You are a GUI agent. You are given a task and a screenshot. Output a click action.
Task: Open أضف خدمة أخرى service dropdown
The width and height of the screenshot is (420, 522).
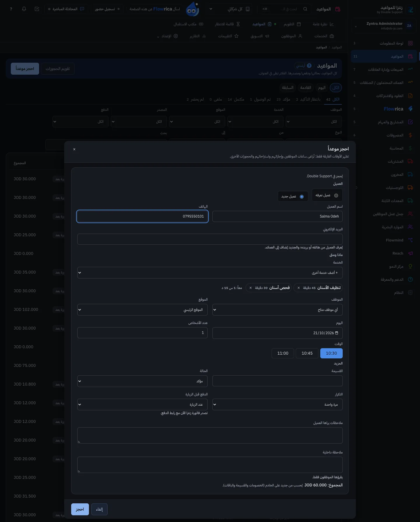210,273
